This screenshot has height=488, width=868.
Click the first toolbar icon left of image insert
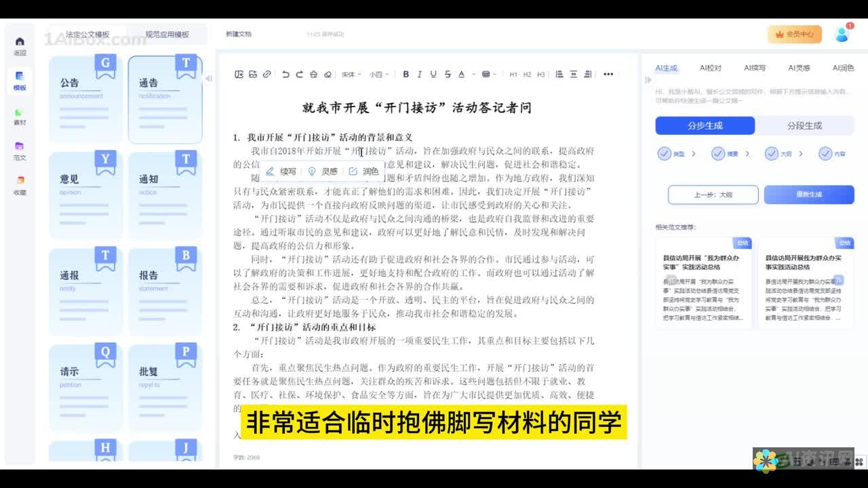point(239,75)
